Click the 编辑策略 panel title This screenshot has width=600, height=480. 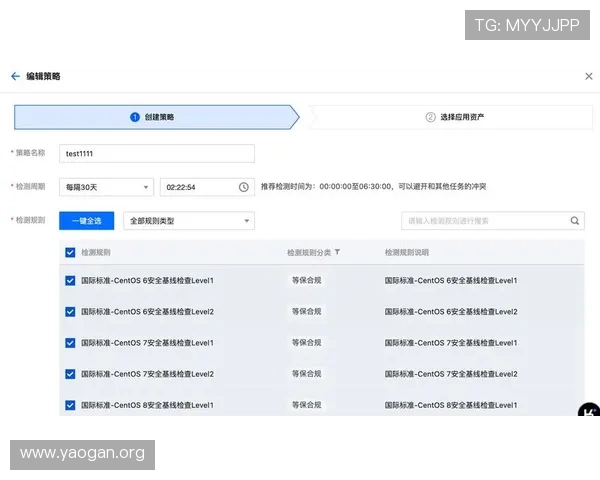pos(43,76)
